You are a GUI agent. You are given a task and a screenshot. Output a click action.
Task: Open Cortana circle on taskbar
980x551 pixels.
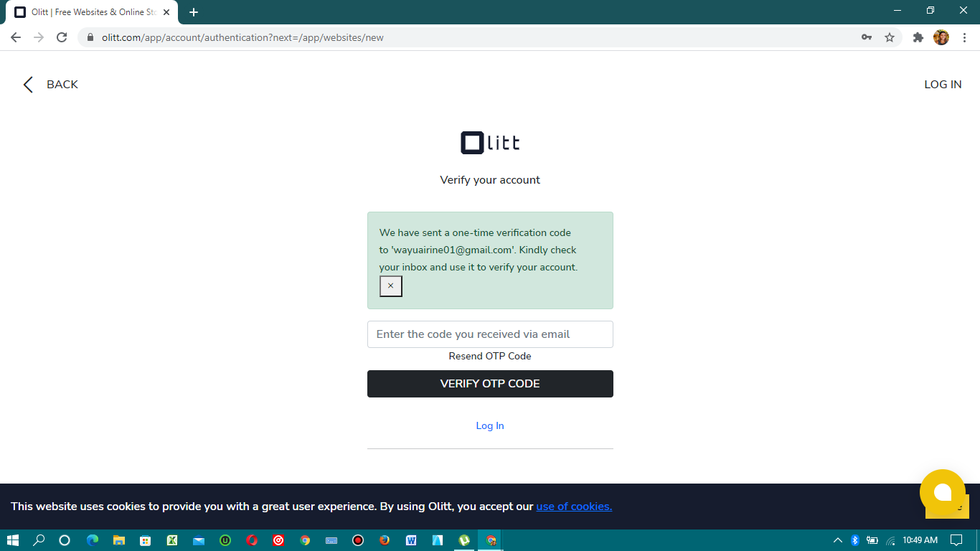pos(65,540)
